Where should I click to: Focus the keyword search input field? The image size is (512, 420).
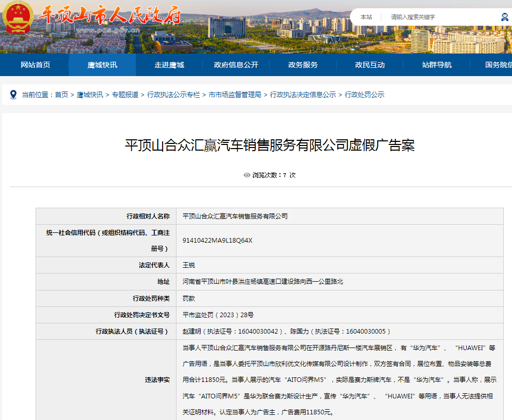(442, 17)
